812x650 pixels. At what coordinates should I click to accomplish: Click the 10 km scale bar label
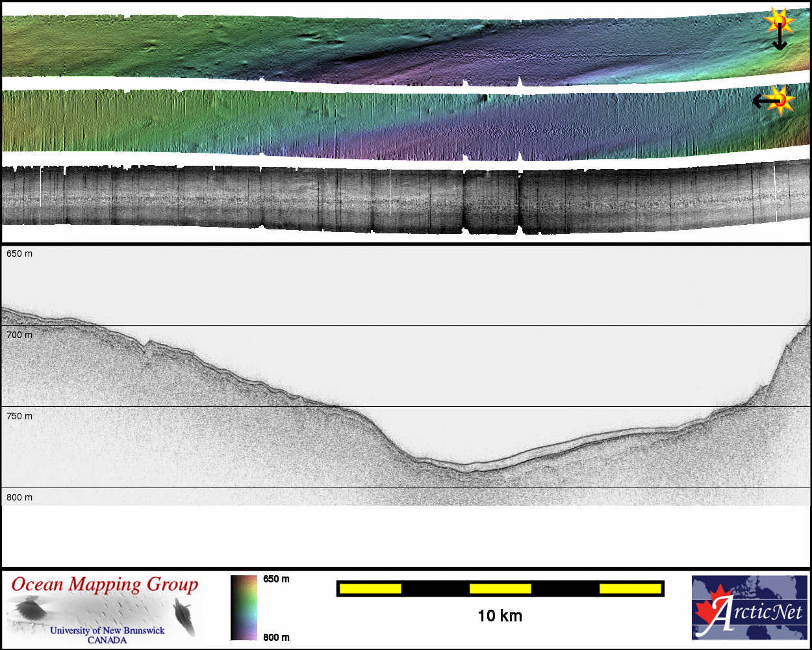pyautogui.click(x=500, y=616)
